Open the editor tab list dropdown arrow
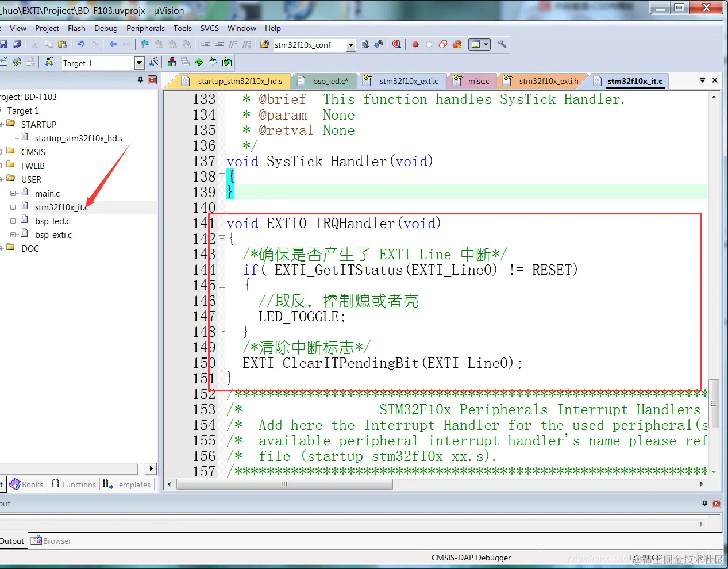 (x=702, y=80)
